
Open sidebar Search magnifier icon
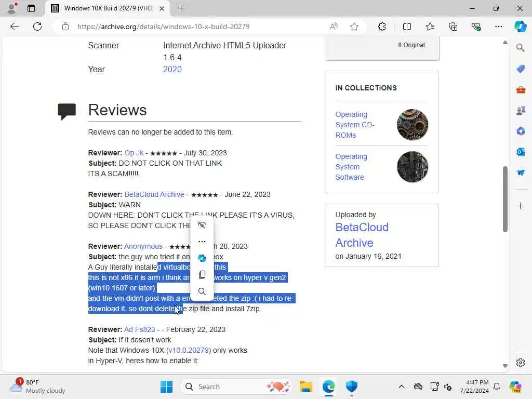click(x=521, y=47)
